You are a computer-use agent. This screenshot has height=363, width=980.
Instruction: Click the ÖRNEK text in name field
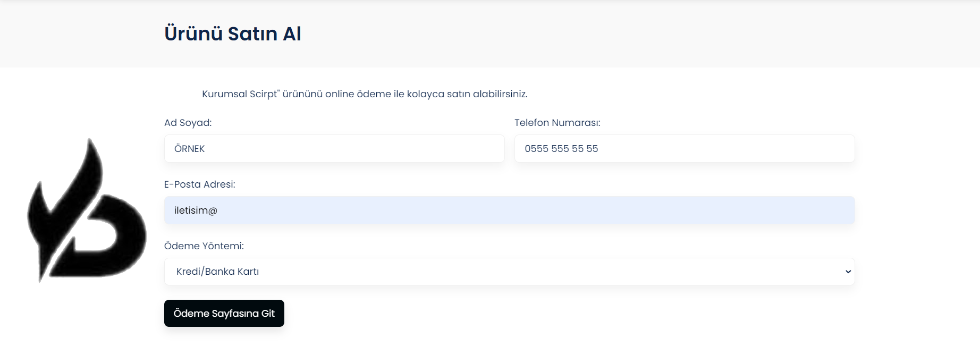click(x=189, y=149)
